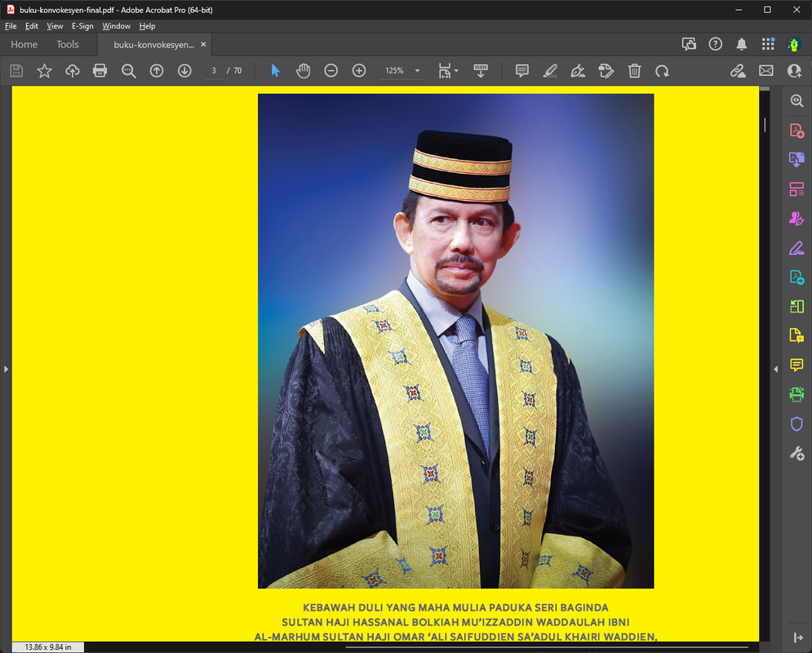
Task: Zoom out with the minus button
Action: pyautogui.click(x=331, y=70)
